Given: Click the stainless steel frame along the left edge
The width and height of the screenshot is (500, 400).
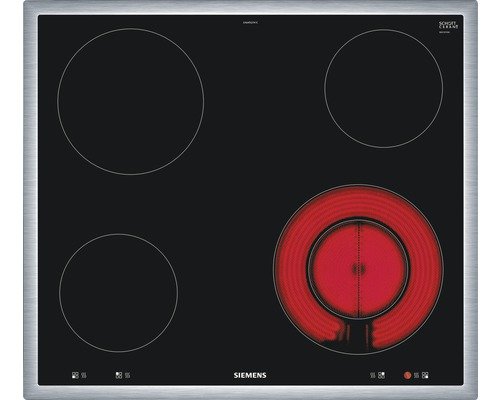Looking at the screenshot, I should (30, 200).
